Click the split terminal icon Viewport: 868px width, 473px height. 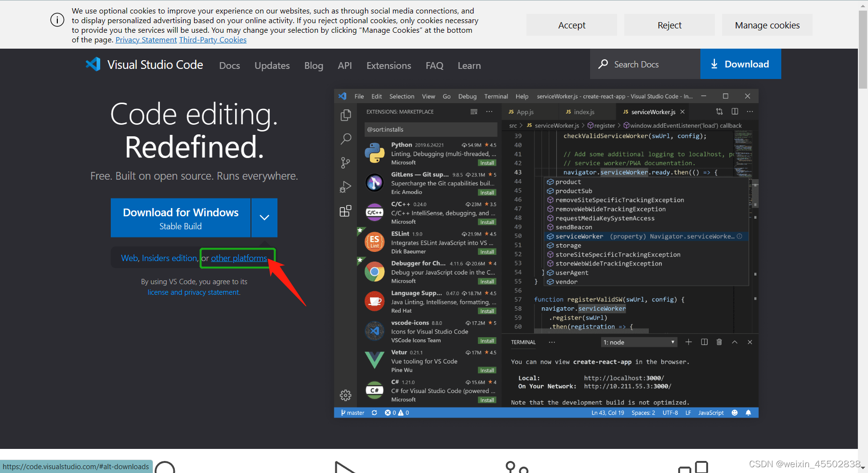coord(704,342)
